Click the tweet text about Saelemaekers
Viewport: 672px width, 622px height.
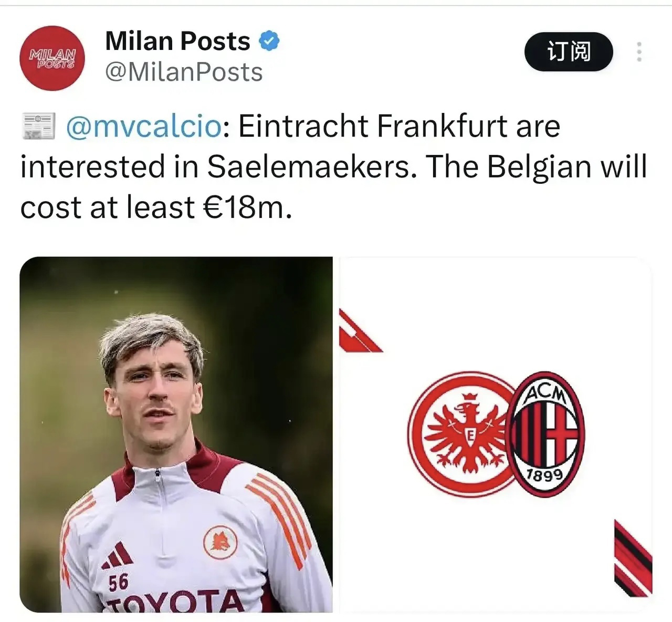pos(334,167)
